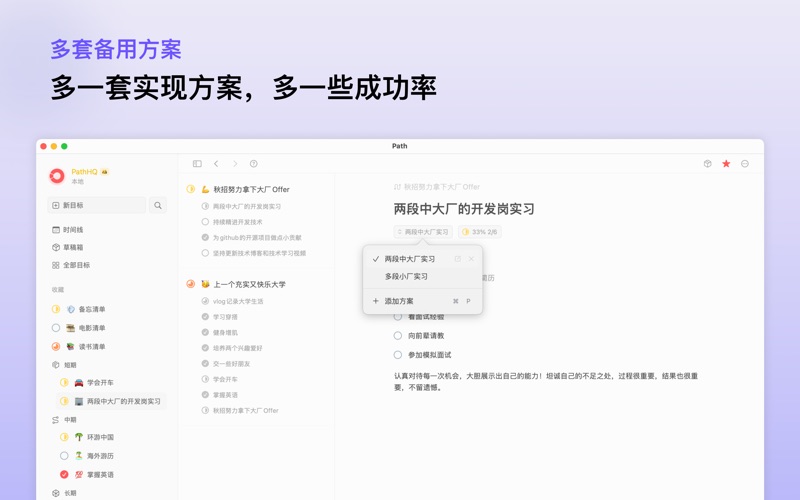The width and height of the screenshot is (800, 500).
Task: Click the cube icon in top-right toolbar
Action: click(x=707, y=164)
